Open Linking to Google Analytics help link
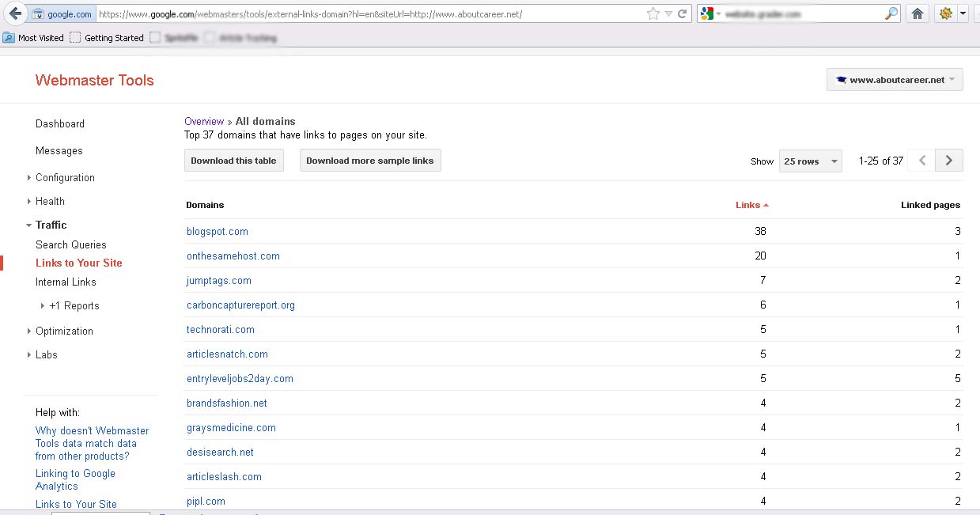 tap(75, 479)
